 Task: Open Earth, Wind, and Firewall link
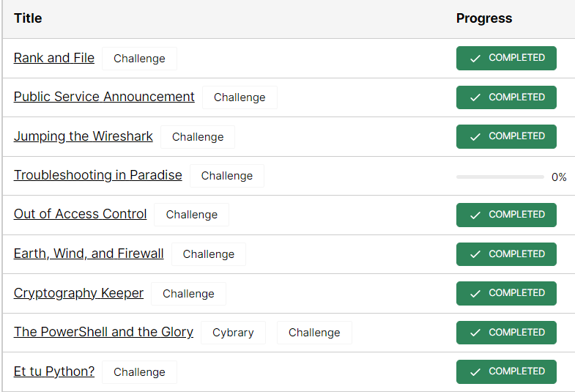pyautogui.click(x=89, y=254)
